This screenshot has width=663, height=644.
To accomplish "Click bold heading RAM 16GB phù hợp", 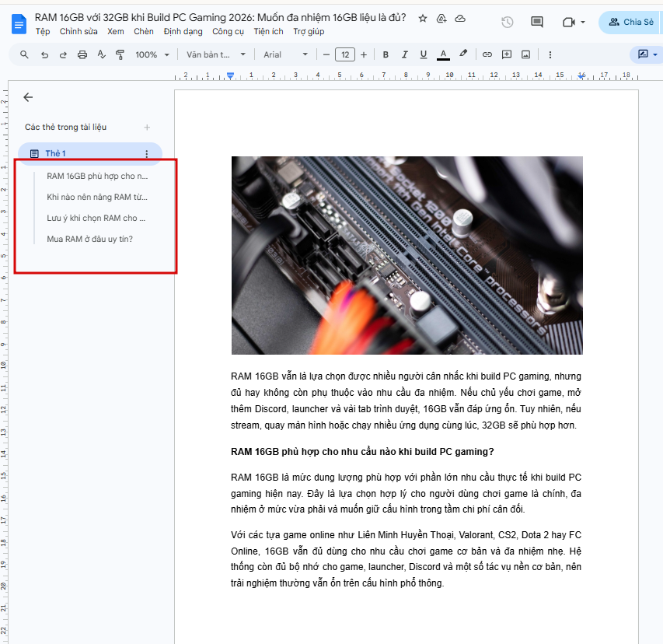I will (362, 451).
